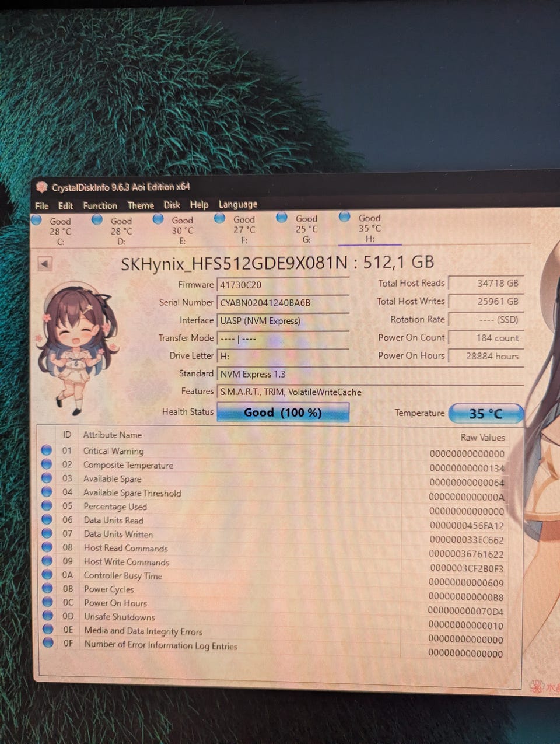This screenshot has height=744, width=560.
Task: Click the status dot for Host Read Commands
Action: (47, 547)
